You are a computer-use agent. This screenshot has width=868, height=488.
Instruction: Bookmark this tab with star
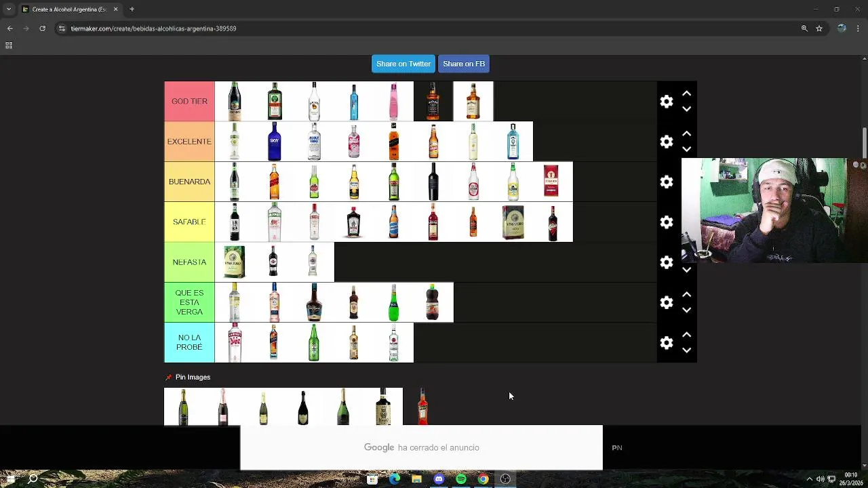point(819,28)
